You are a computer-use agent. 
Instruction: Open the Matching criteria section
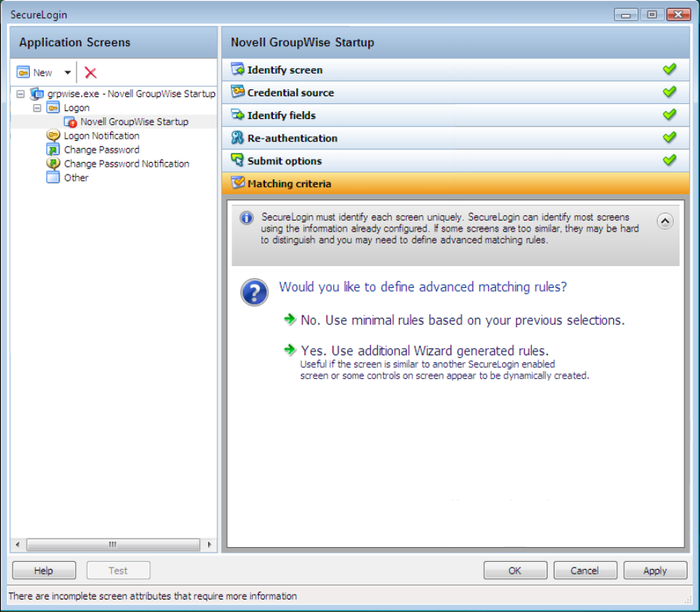point(455,184)
